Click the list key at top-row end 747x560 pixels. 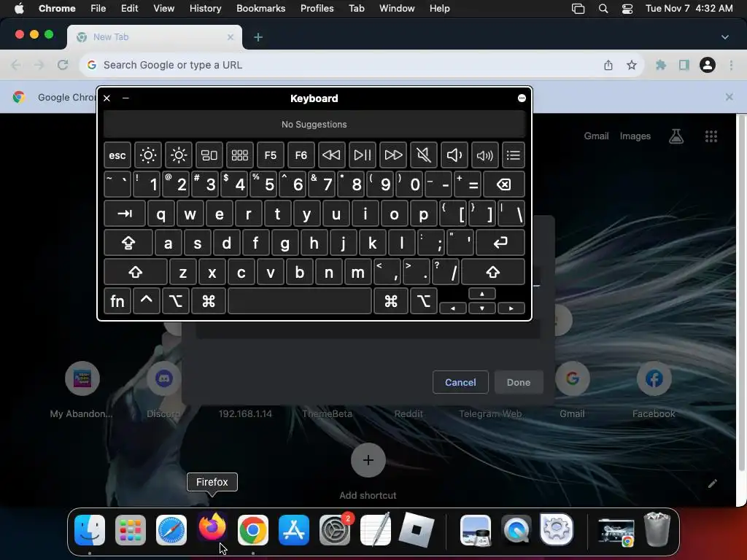[513, 155]
